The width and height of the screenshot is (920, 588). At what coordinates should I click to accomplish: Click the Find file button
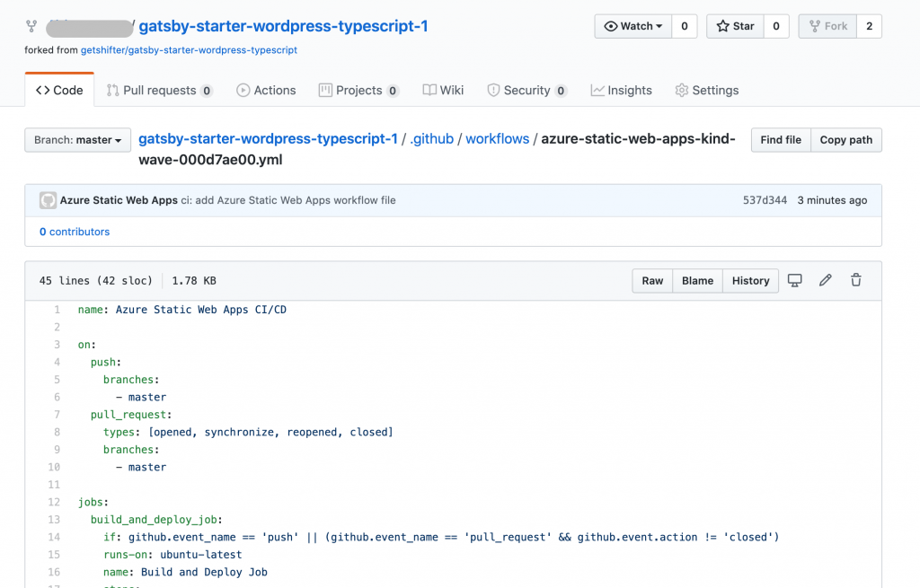pos(781,140)
